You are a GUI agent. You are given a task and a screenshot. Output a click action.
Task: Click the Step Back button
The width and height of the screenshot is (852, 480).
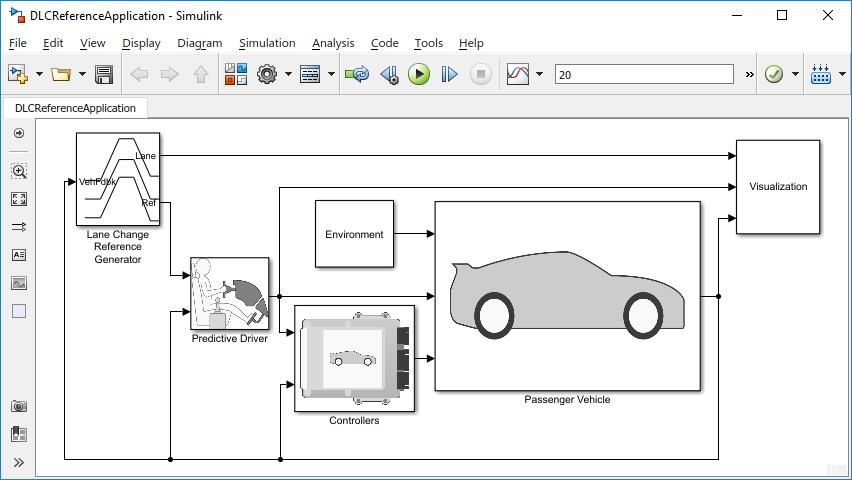390,74
